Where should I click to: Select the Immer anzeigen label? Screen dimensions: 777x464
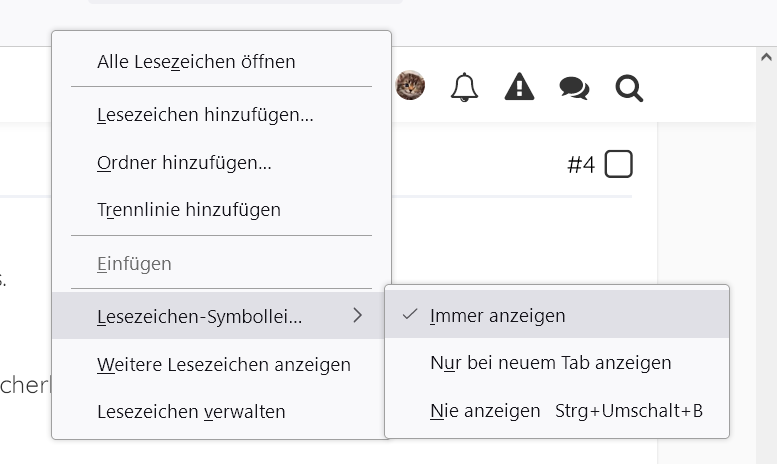pyautogui.click(x=497, y=316)
